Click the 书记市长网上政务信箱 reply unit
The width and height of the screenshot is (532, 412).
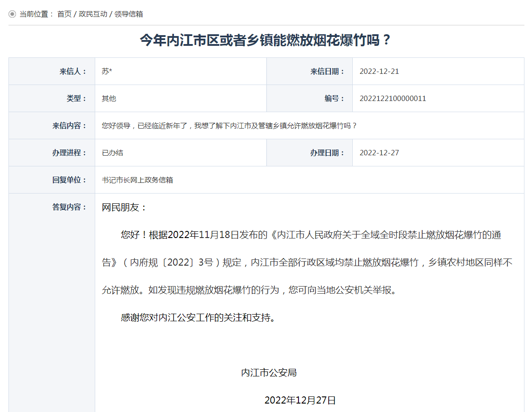(137, 180)
